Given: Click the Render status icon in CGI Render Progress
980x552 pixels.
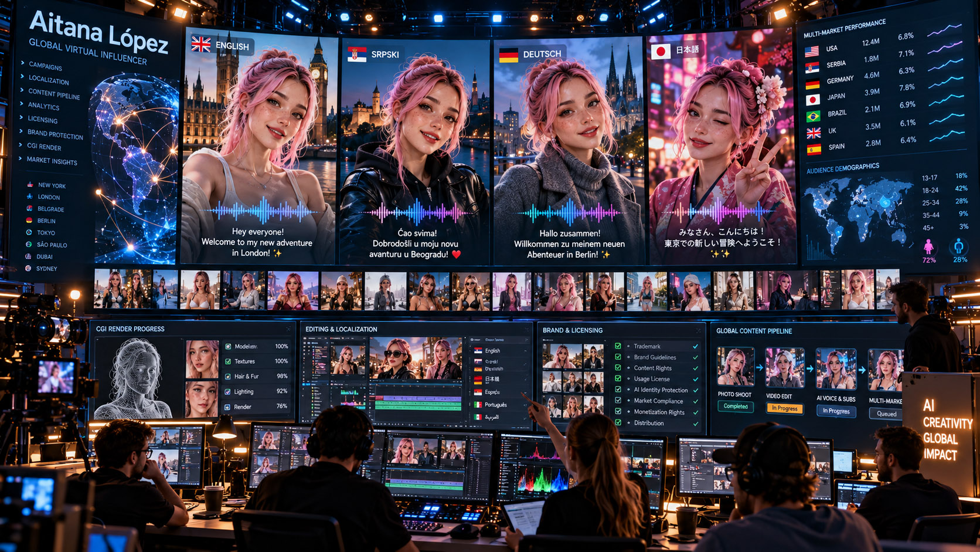Looking at the screenshot, I should coord(227,407).
